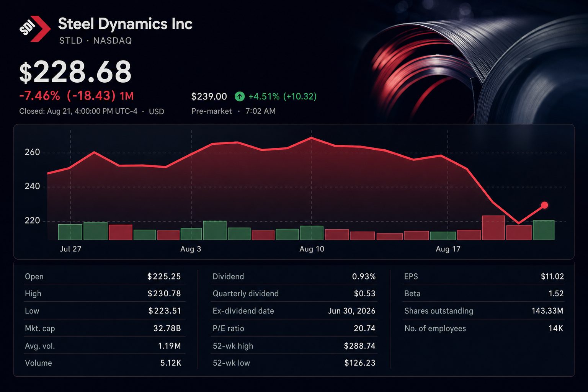
Task: Select the '-7.46% (-18.43) 1M' change figure
Action: [x=77, y=96]
